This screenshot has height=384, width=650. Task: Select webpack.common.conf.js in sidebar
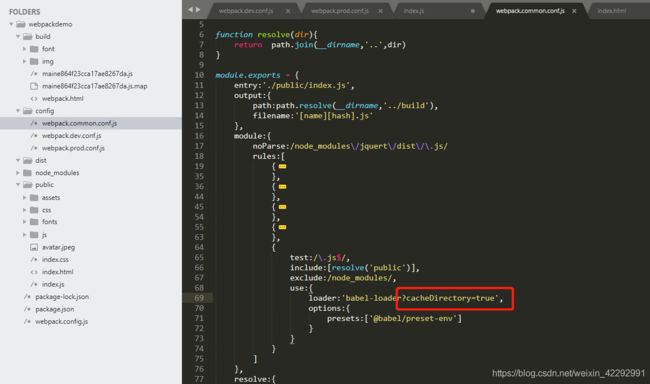(79, 123)
